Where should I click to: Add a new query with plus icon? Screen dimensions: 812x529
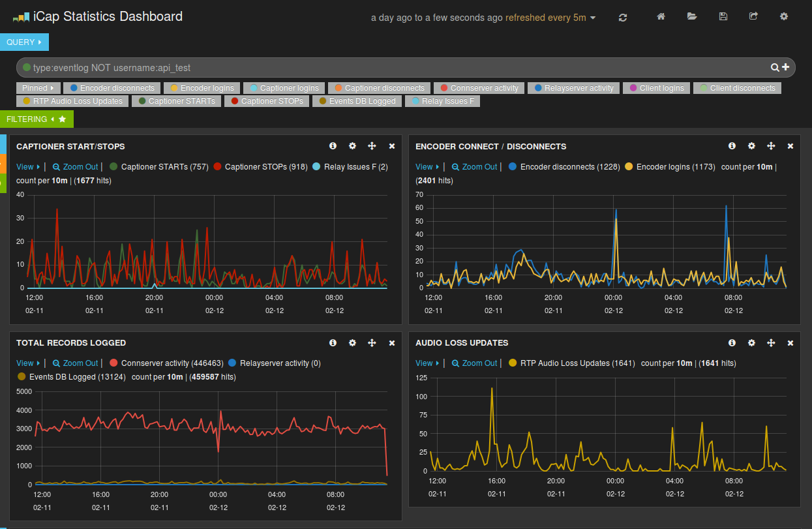785,67
